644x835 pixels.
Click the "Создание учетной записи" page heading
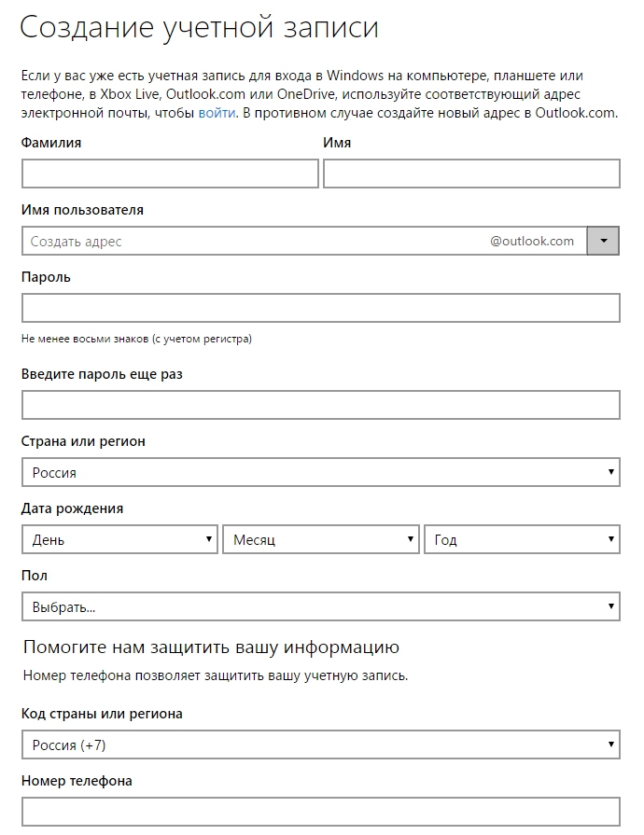(x=199, y=27)
